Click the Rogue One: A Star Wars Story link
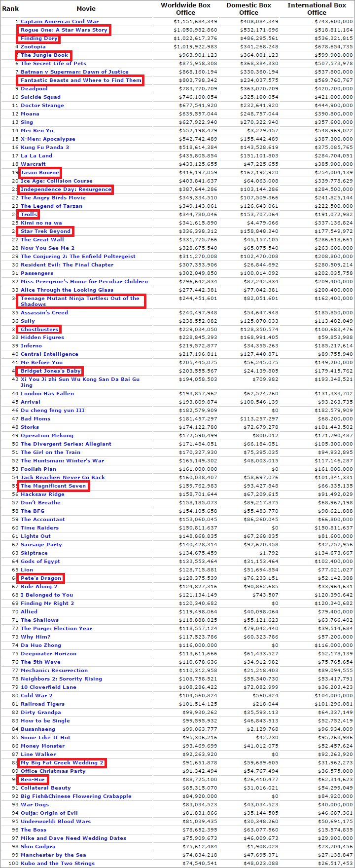Screen dimensions: 355x868 pos(64,30)
